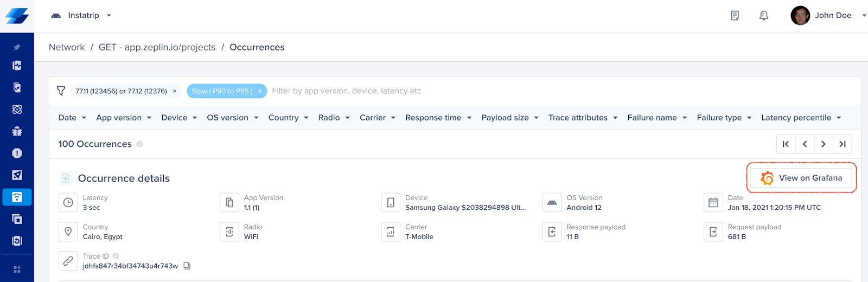Click the Occurrence details header icon
This screenshot has height=282, width=868.
pyautogui.click(x=66, y=178)
